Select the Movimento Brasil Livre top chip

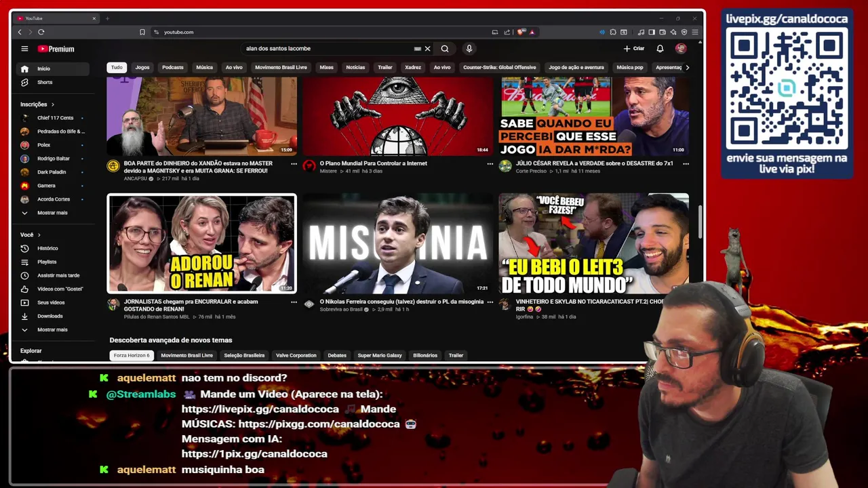click(281, 67)
